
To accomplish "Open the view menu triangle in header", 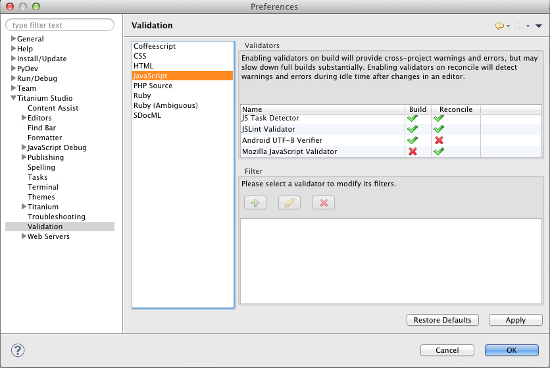I will point(538,26).
